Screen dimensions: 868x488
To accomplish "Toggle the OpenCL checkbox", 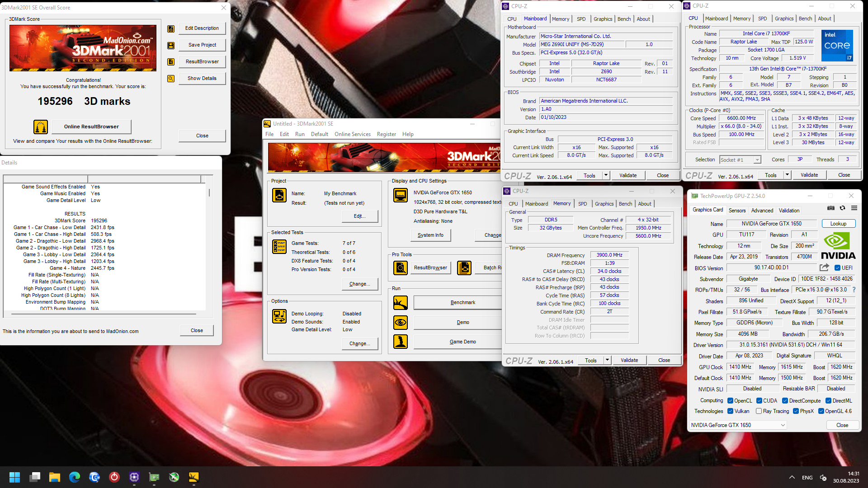I will (730, 401).
